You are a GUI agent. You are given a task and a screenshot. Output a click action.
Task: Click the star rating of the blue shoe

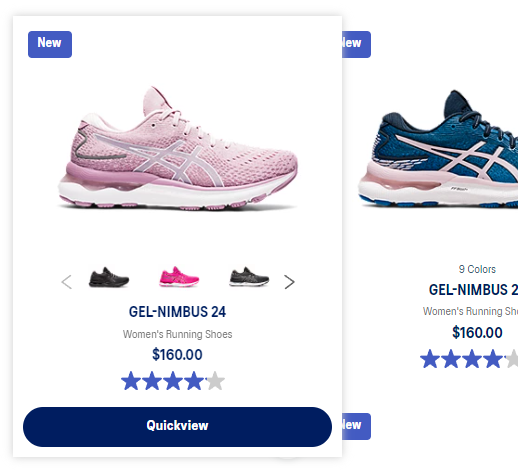(x=469, y=359)
